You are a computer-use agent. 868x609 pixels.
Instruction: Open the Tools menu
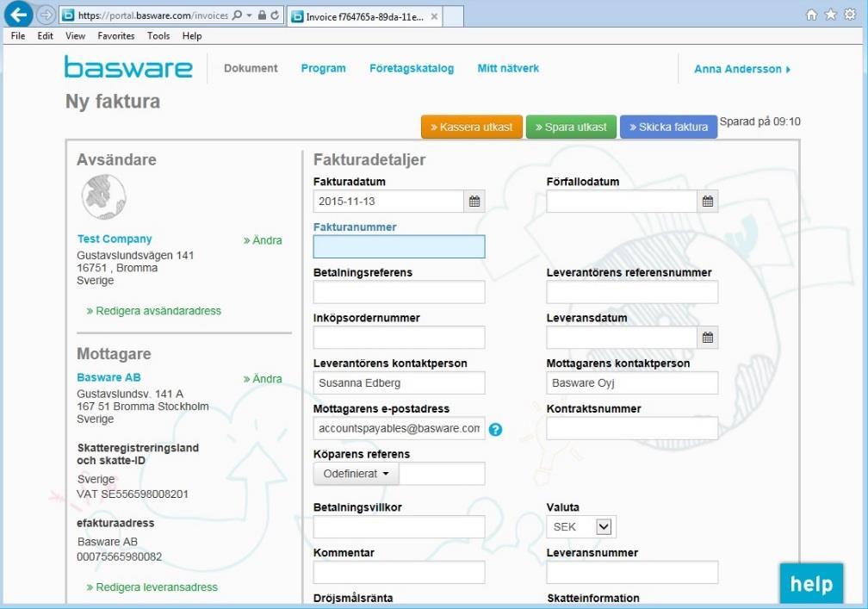158,36
